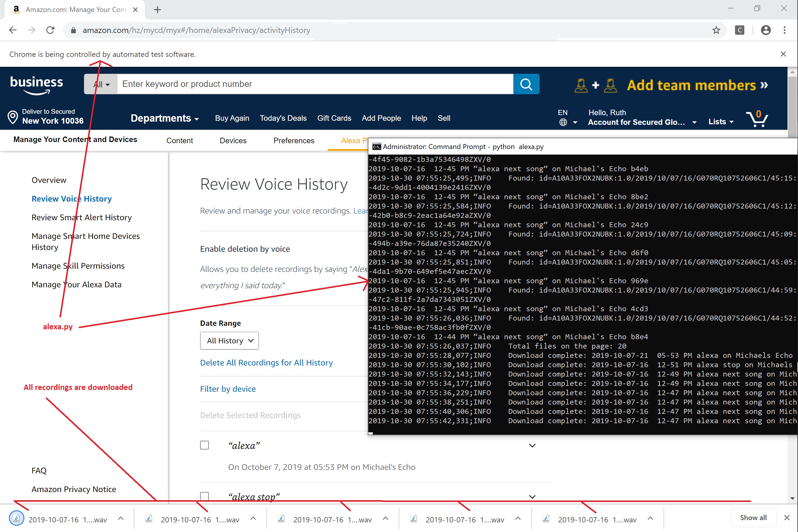Open the Departments dropdown
Image resolution: width=798 pixels, height=532 pixels.
coord(164,118)
